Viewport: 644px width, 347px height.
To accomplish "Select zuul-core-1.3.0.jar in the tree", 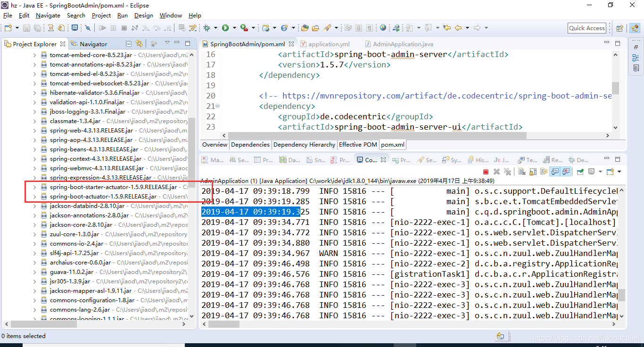I will [x=74, y=234].
